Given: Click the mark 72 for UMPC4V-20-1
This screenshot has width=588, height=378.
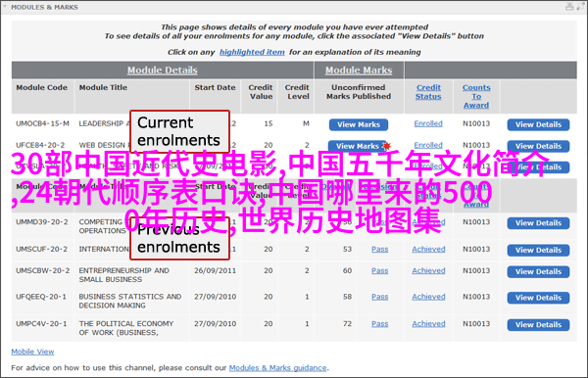Looking at the screenshot, I should pos(347,324).
